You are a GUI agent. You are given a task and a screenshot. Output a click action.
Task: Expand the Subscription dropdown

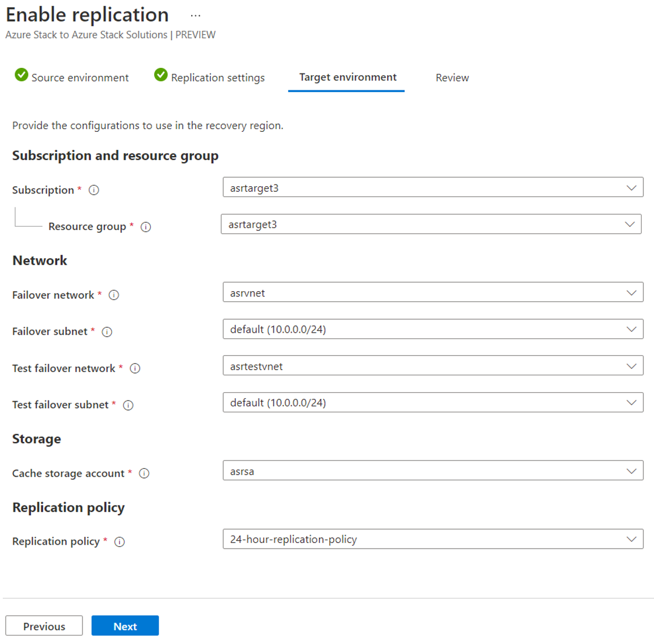pos(432,187)
